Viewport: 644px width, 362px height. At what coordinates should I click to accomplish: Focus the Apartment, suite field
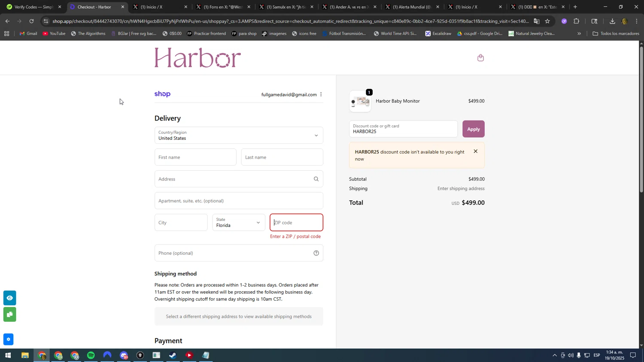point(239,201)
